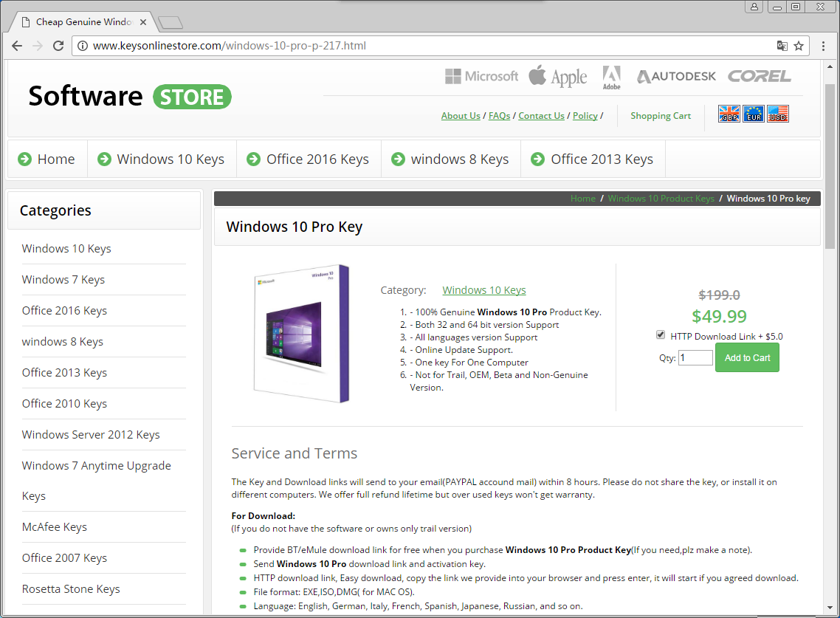Open the Home navigation tab
Screen dimensions: 840x618
click(x=47, y=159)
